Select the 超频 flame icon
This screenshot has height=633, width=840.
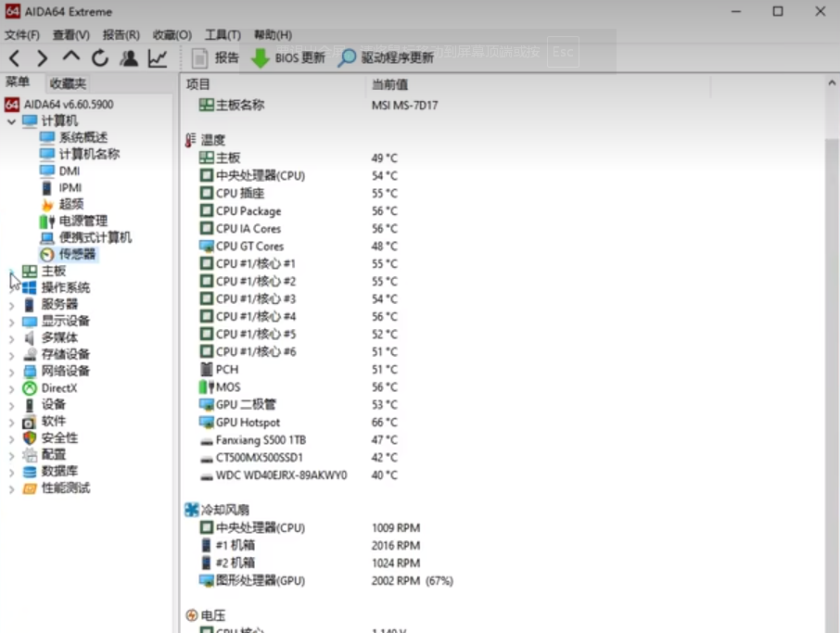click(x=47, y=204)
